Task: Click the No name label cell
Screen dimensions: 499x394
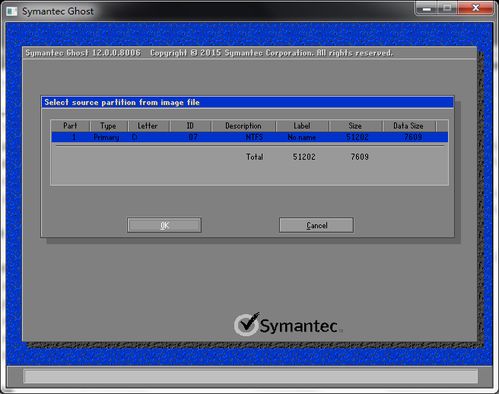Action: click(x=302, y=137)
